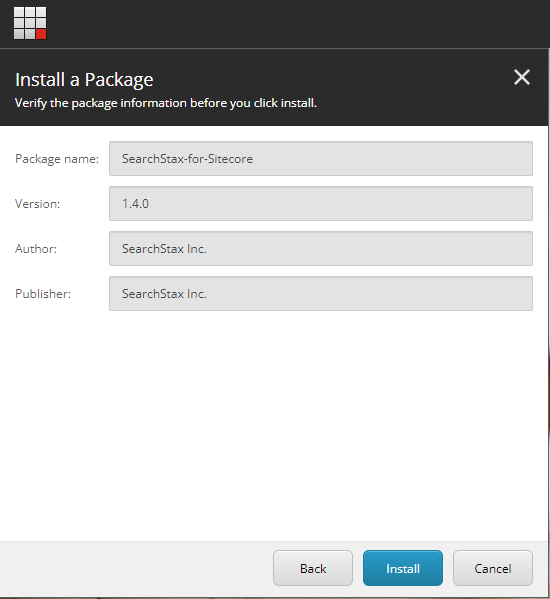
Task: Go Back to the previous wizard step
Action: coord(313,568)
